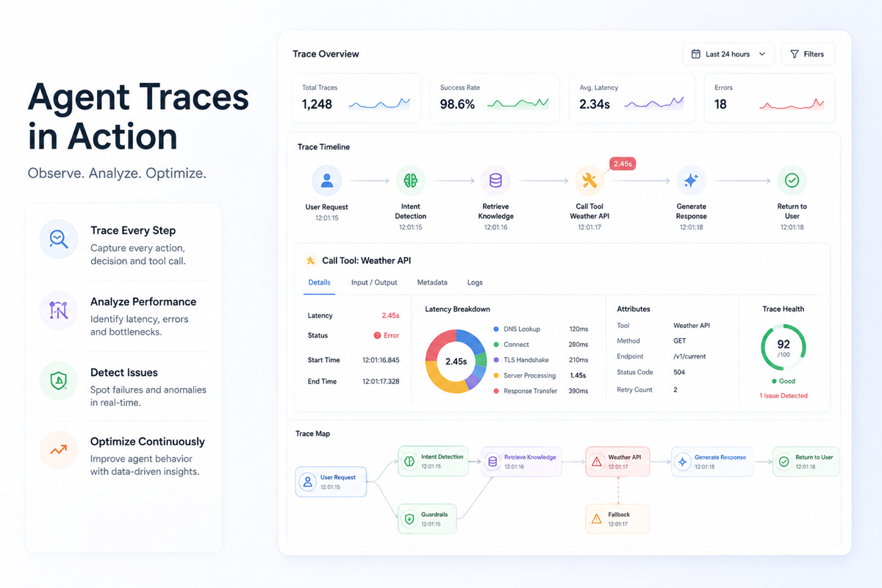Click the blue DNS Lookup legend dot
This screenshot has width=882, height=588.
tap(496, 329)
